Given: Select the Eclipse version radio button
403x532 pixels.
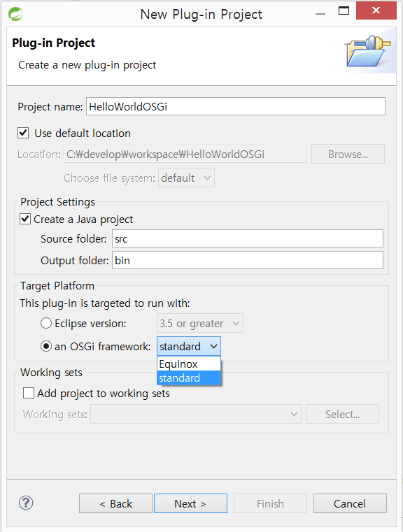Looking at the screenshot, I should (x=46, y=323).
